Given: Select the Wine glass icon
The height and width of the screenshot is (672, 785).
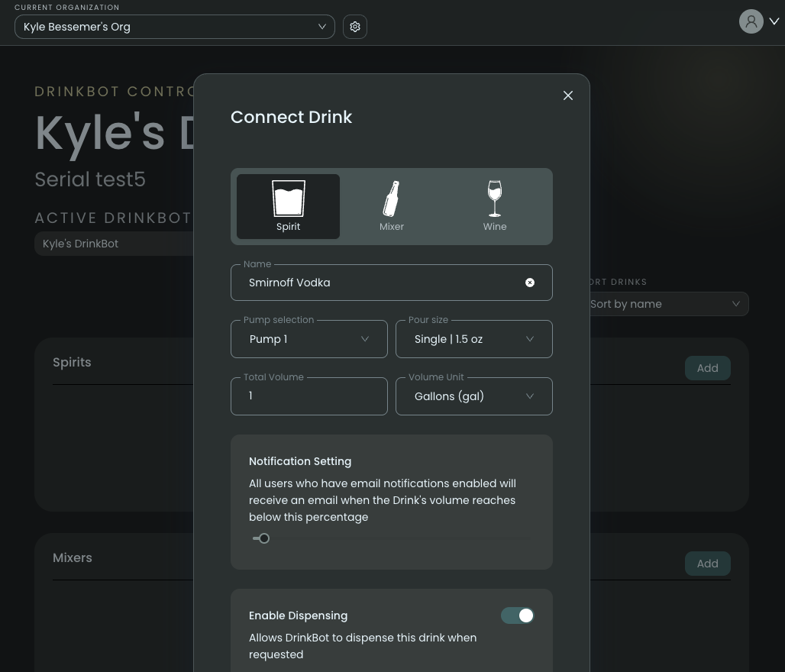Looking at the screenshot, I should (495, 199).
